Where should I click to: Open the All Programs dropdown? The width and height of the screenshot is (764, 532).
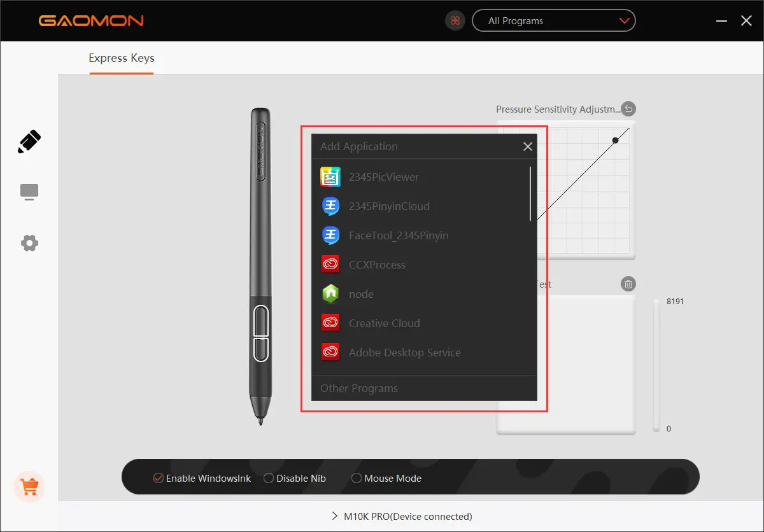pyautogui.click(x=553, y=20)
